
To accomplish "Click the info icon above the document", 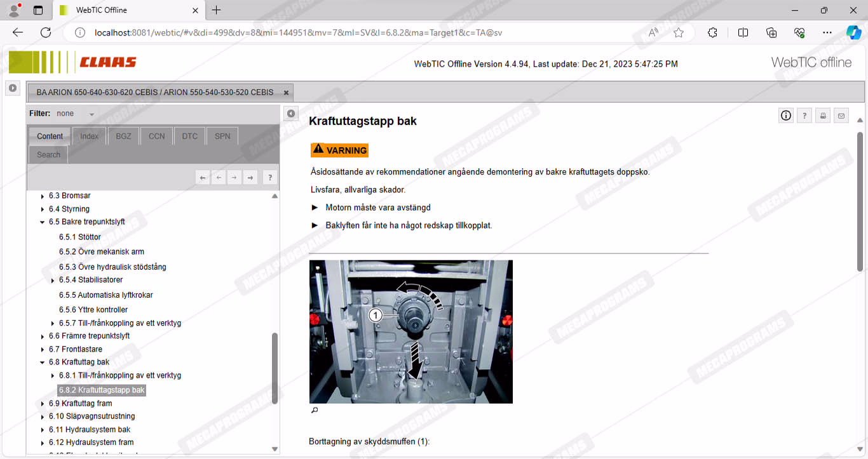I will pos(786,116).
